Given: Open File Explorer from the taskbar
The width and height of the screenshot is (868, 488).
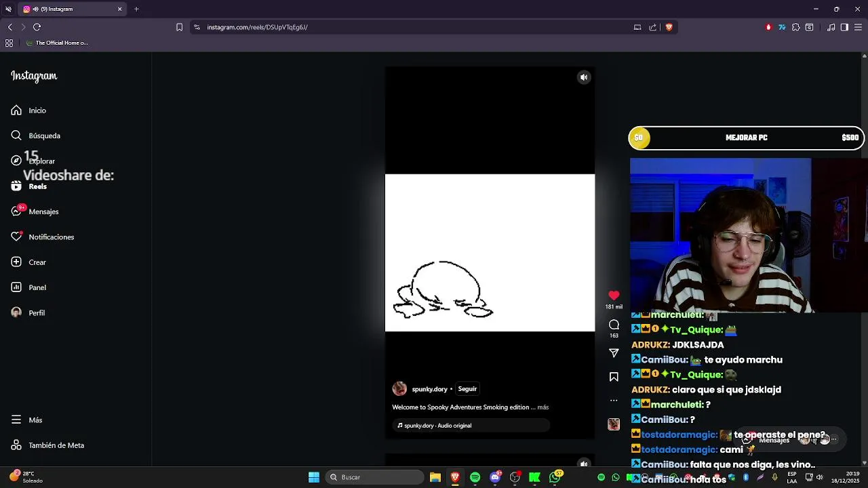Looking at the screenshot, I should (435, 477).
